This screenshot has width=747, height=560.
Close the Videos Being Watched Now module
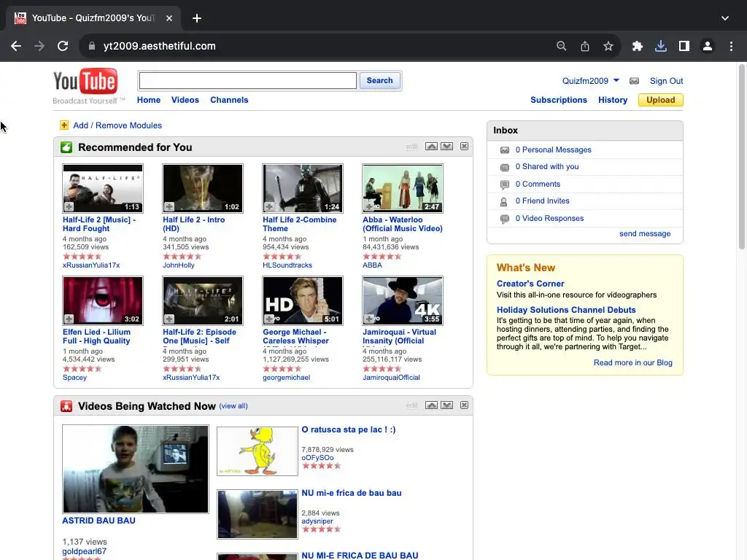point(464,405)
